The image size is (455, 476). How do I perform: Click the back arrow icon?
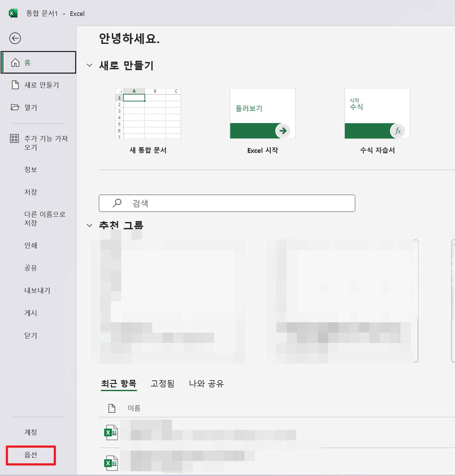pos(15,38)
